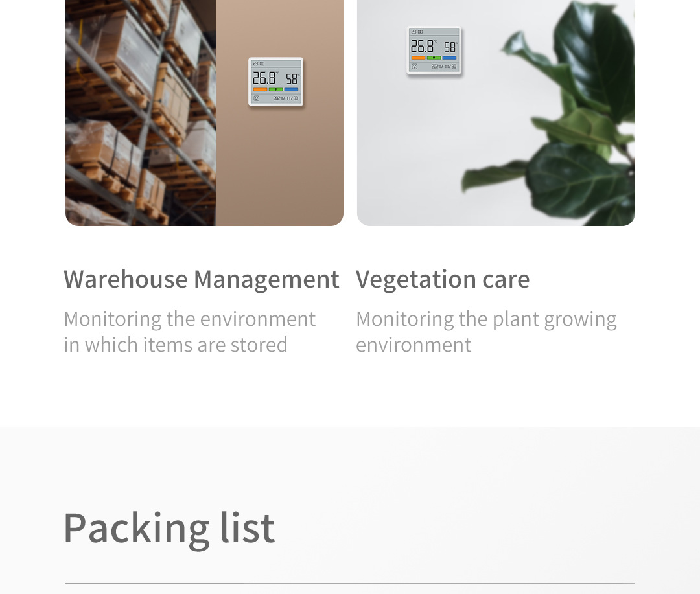Click the 58 humidity reading on the right device
The width and height of the screenshot is (700, 594).
click(x=450, y=47)
